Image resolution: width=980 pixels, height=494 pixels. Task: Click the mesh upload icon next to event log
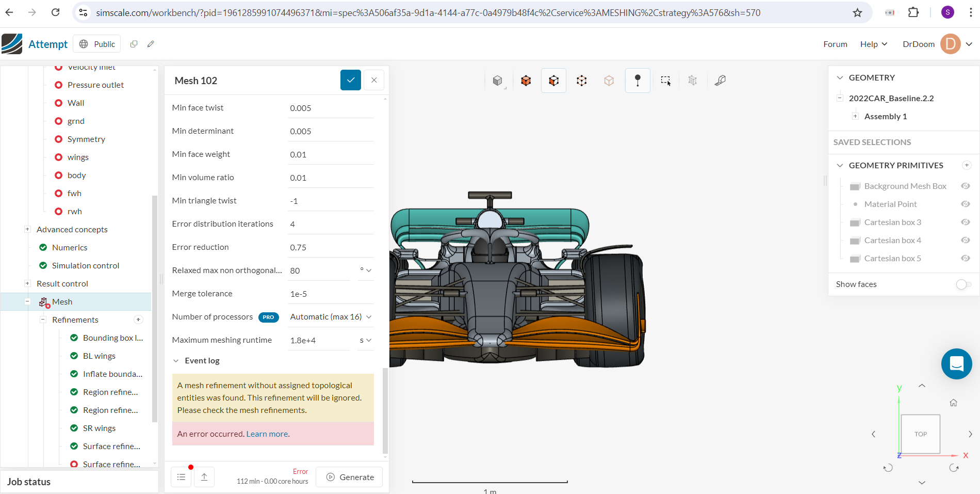click(x=204, y=476)
